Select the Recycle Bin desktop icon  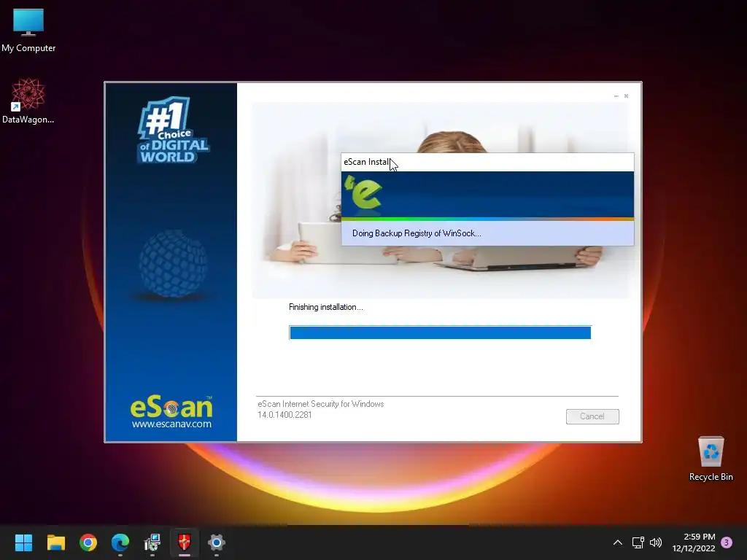pos(711,459)
